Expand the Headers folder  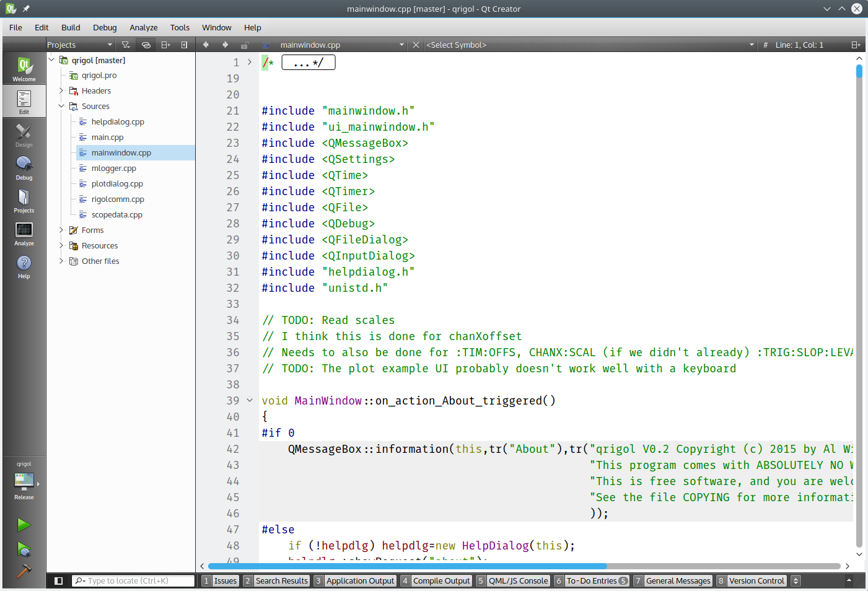61,90
